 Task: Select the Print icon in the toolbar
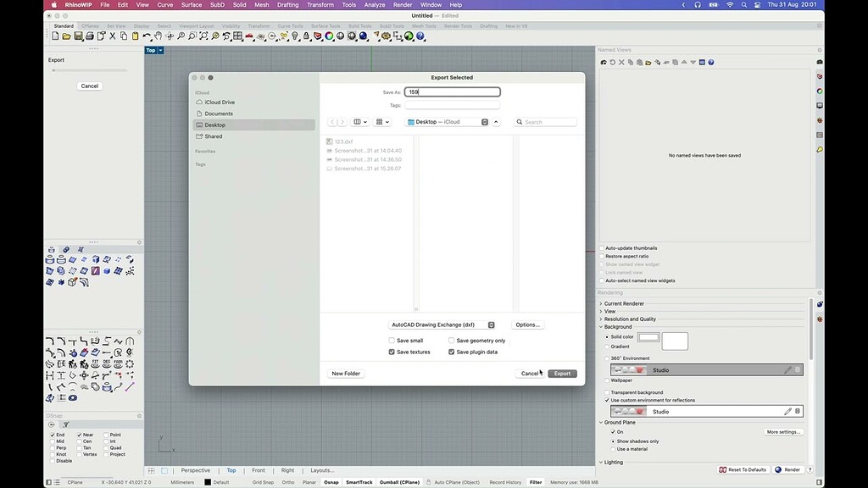click(x=90, y=36)
